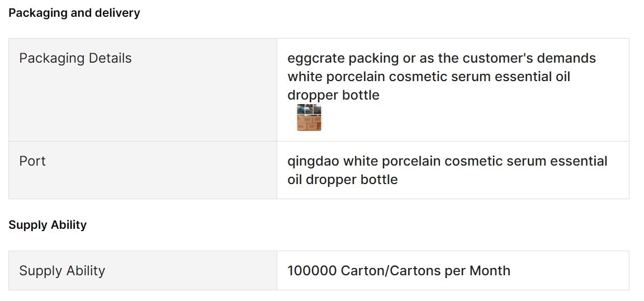Click the '100000 Carton/Cartons per Month' value
The width and height of the screenshot is (644, 301).
[399, 271]
